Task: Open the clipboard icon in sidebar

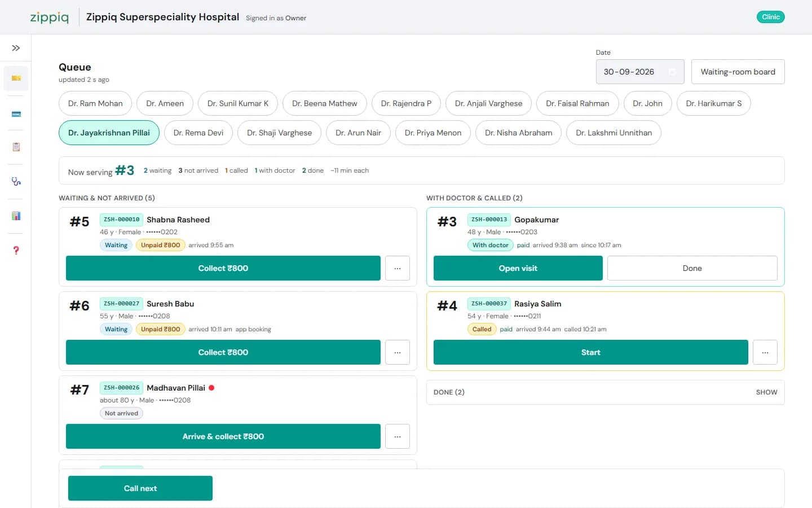Action: [x=16, y=147]
